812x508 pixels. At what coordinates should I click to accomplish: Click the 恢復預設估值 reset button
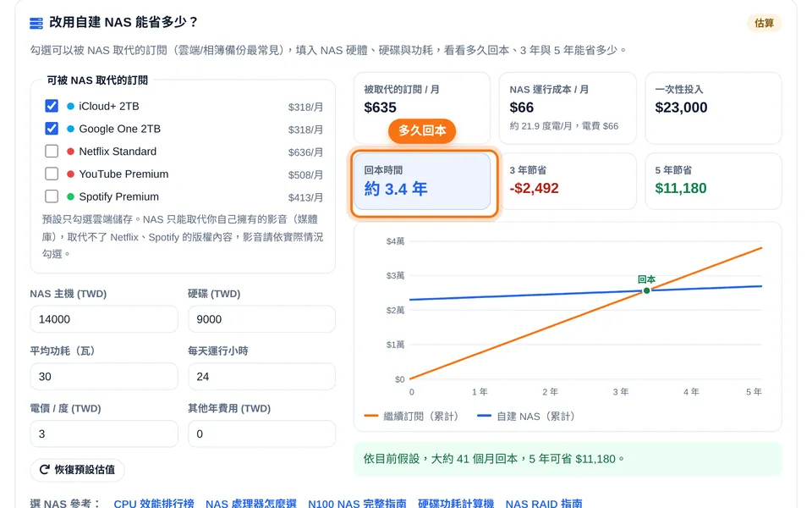click(77, 470)
